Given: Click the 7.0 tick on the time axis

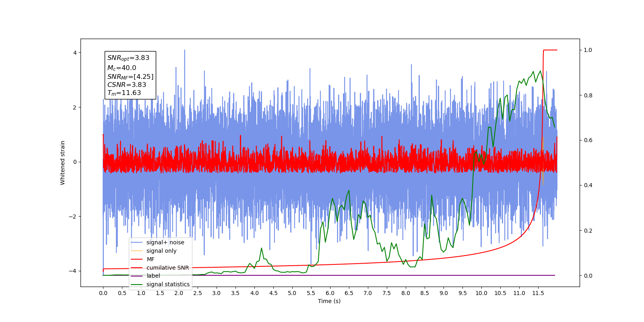Looking at the screenshot, I should (368, 293).
